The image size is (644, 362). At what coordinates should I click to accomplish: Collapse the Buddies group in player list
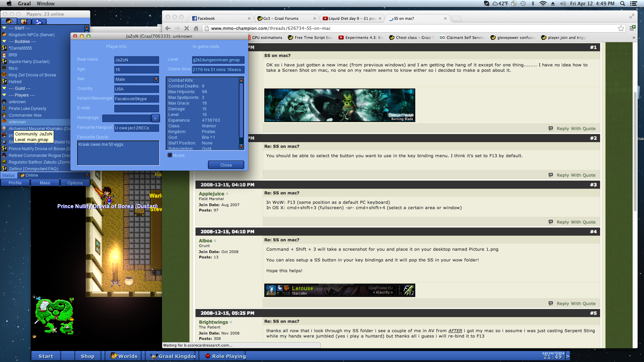(x=4, y=42)
